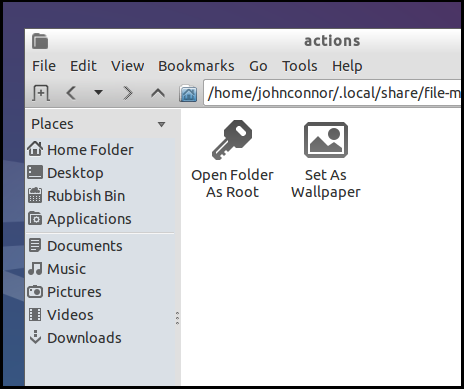Open the Bookmarks menu
Screen dimensions: 464x389
[196, 66]
